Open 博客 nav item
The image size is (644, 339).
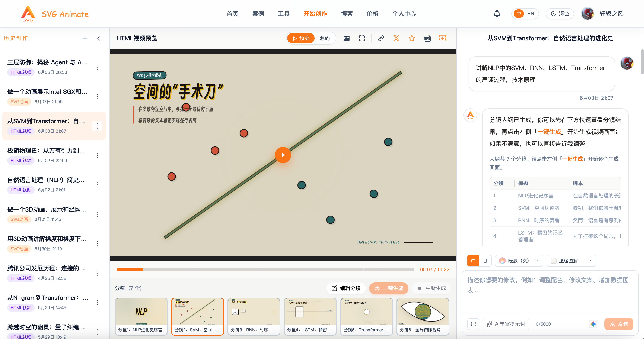347,13
